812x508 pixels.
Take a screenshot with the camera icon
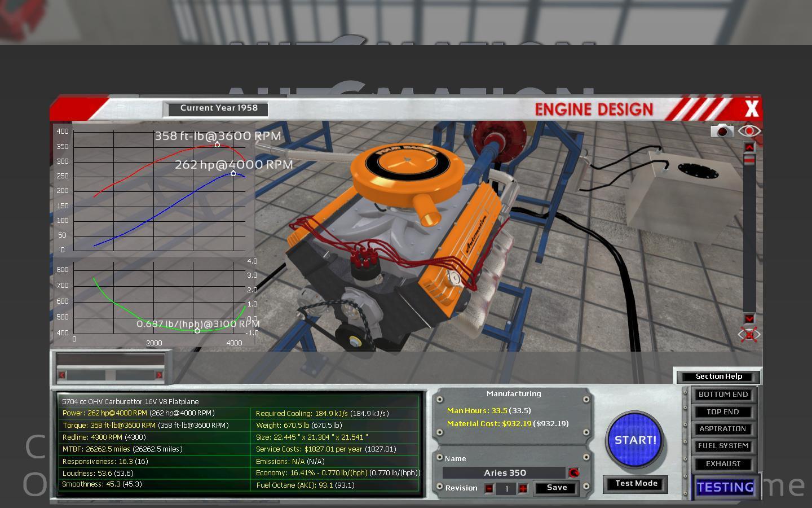(722, 131)
